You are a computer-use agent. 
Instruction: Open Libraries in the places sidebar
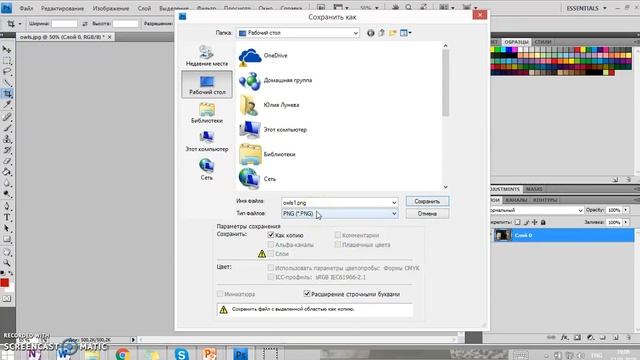coord(207,113)
